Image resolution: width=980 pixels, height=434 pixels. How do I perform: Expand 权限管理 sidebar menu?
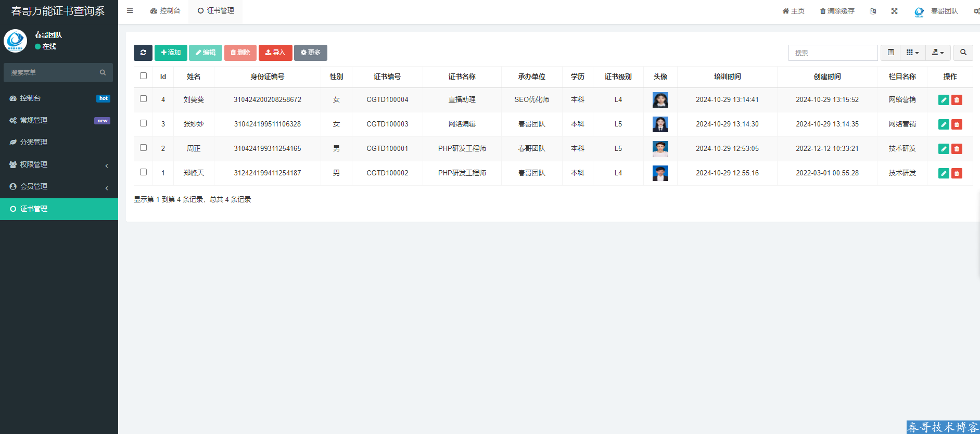point(59,164)
